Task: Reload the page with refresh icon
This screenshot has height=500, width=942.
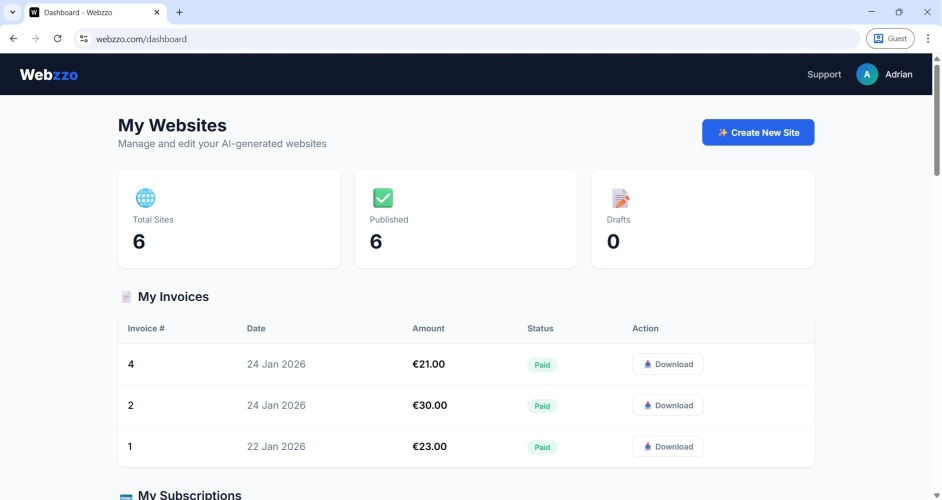Action: pos(58,38)
